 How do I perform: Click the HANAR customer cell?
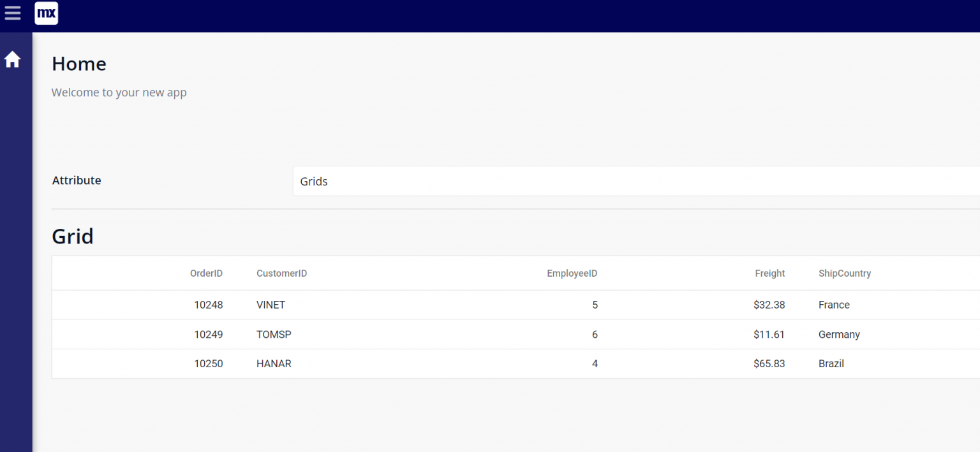274,363
